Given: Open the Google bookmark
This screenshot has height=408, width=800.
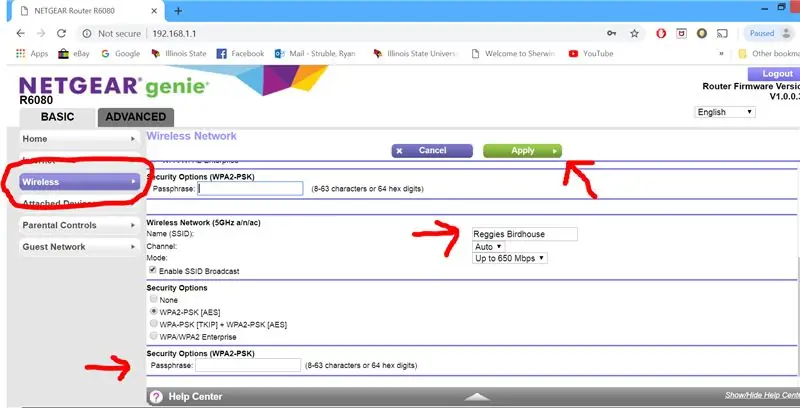Looking at the screenshot, I should pos(120,54).
